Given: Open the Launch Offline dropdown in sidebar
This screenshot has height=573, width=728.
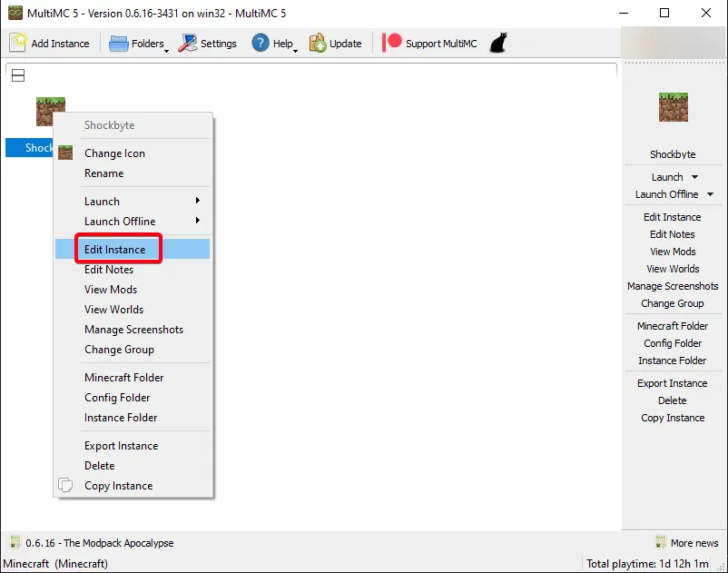Looking at the screenshot, I should pos(710,193).
